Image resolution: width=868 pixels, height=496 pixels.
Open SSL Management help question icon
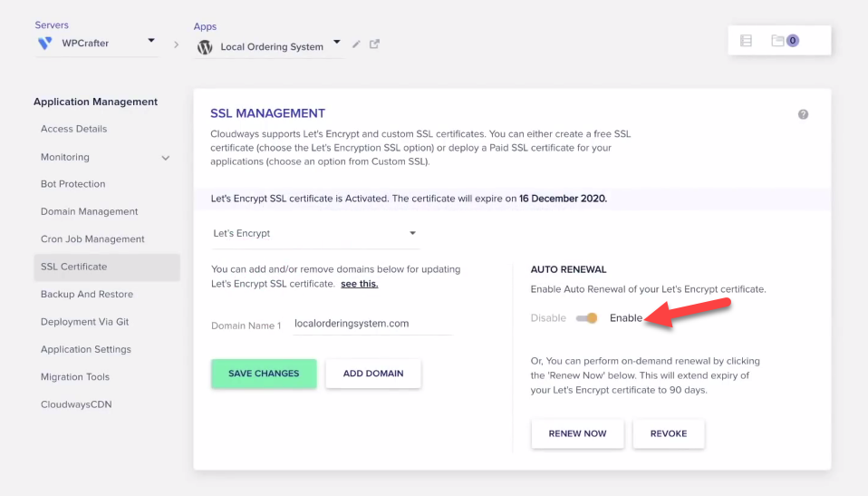point(803,114)
